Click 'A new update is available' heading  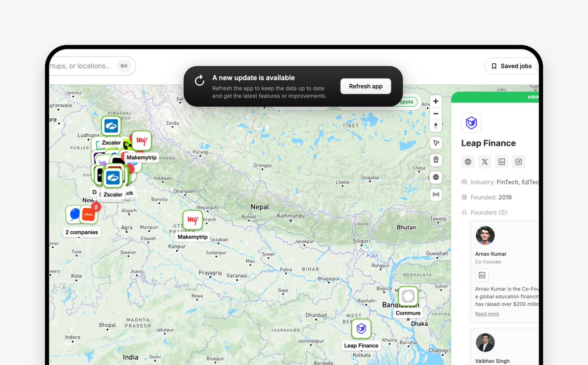[x=253, y=77]
